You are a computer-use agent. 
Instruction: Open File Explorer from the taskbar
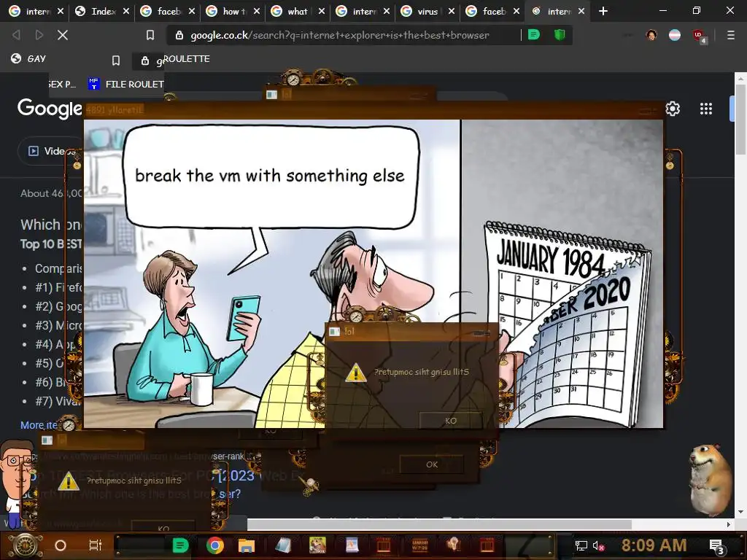247,545
